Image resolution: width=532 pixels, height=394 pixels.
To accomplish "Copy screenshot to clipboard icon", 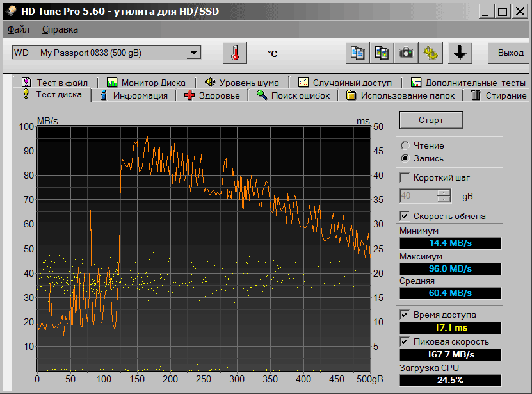I will pyautogui.click(x=382, y=53).
